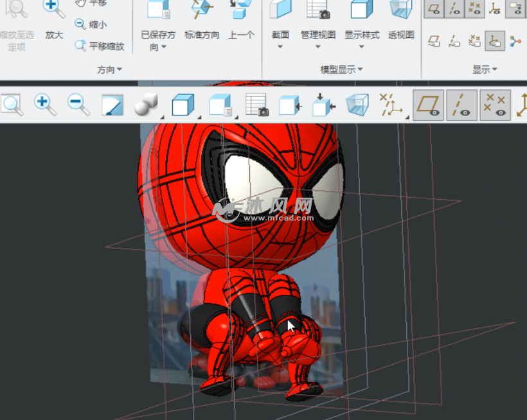Image resolution: width=527 pixels, height=420 pixels.
Task: Click the 管理视图 table-camera icon
Action: click(318, 10)
